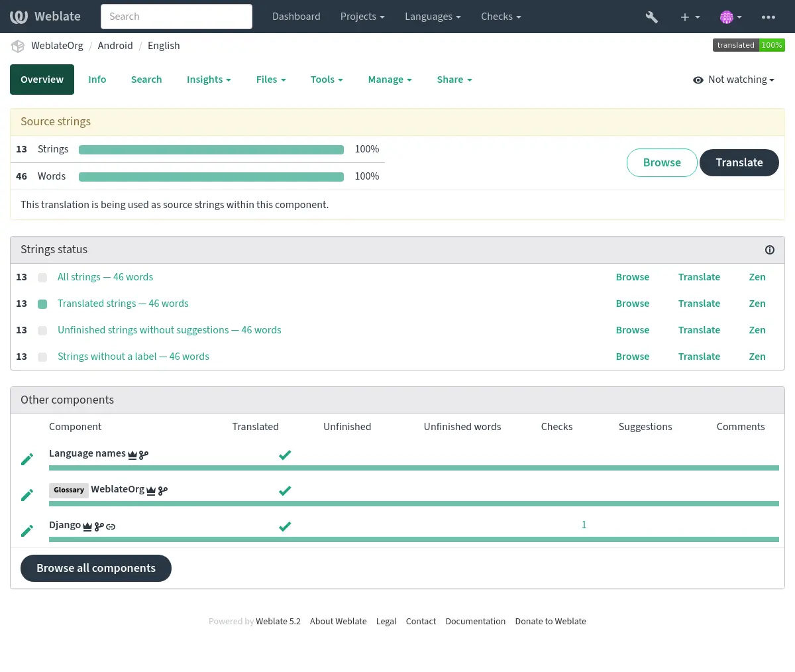Open Django checks count 1
Viewport: 795px width, 672px height.
584,525
